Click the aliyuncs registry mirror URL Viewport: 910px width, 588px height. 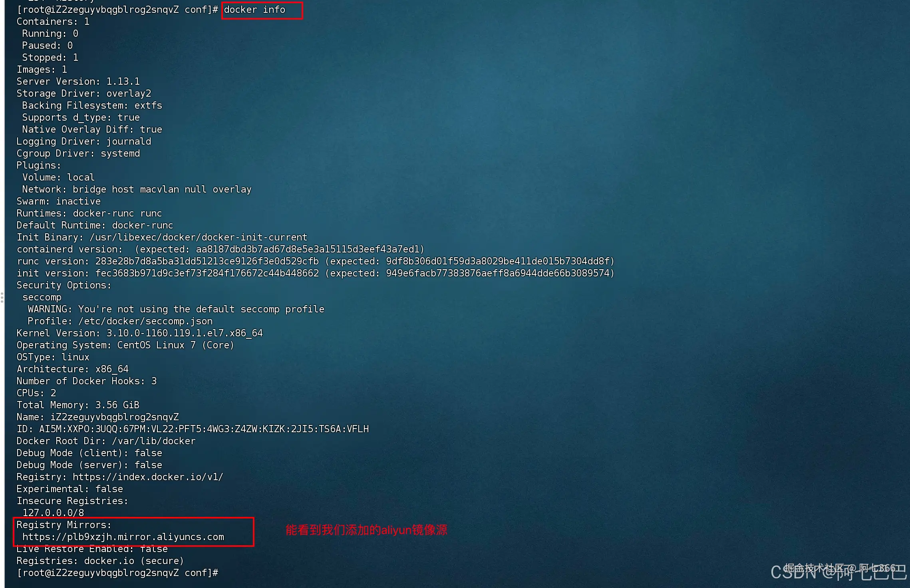point(123,537)
